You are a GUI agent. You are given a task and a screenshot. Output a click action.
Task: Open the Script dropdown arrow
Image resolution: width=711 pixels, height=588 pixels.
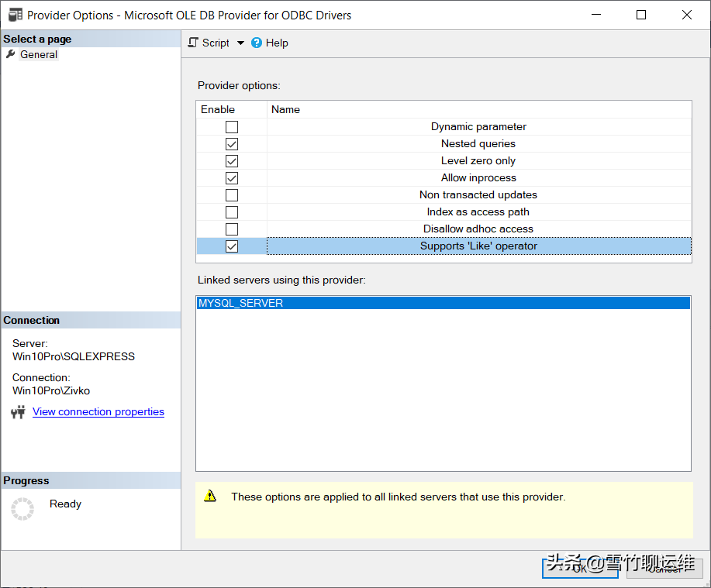240,43
